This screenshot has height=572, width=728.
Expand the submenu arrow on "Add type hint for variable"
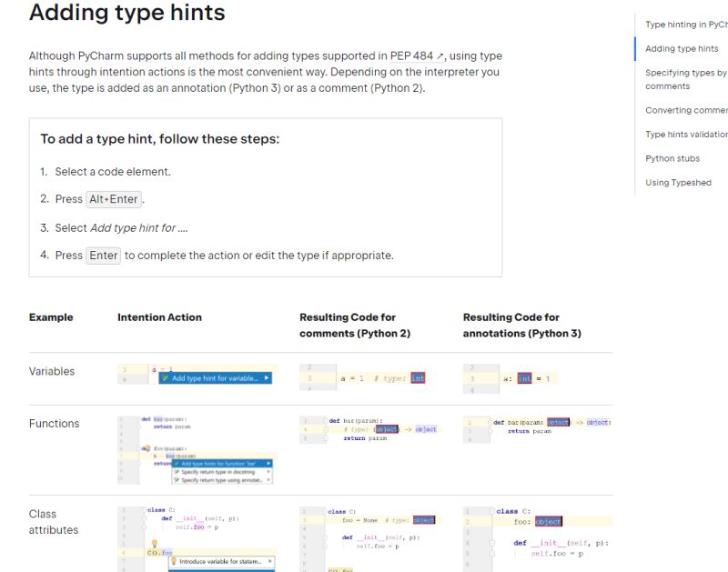266,378
